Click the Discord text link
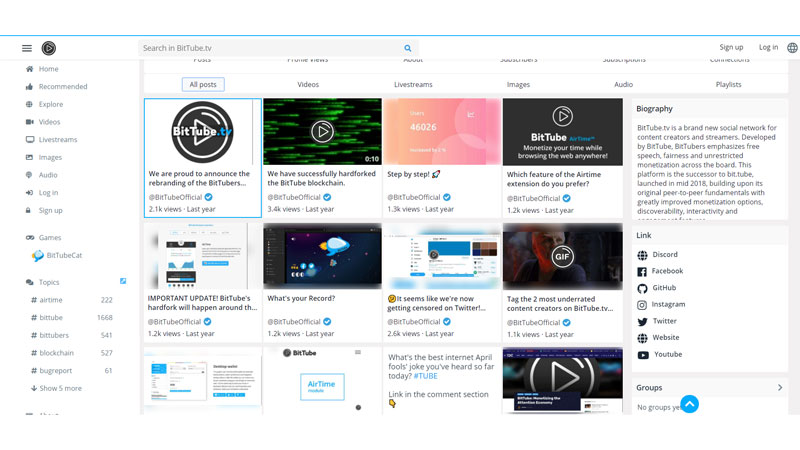This screenshot has width=800, height=450. tap(665, 254)
